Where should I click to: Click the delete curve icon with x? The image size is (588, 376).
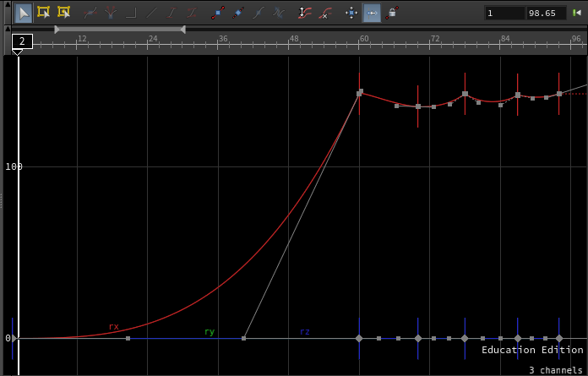(324, 14)
